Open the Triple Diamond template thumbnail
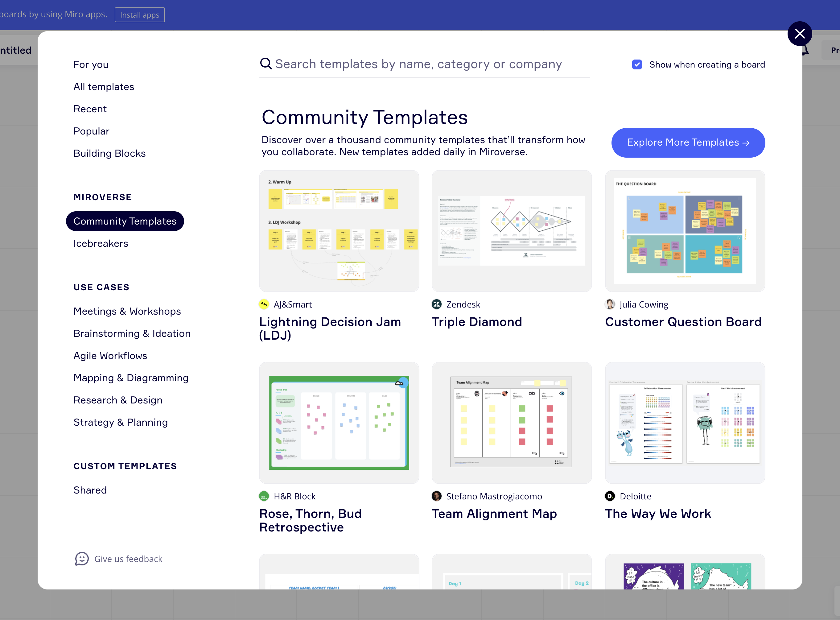840x620 pixels. coord(511,231)
